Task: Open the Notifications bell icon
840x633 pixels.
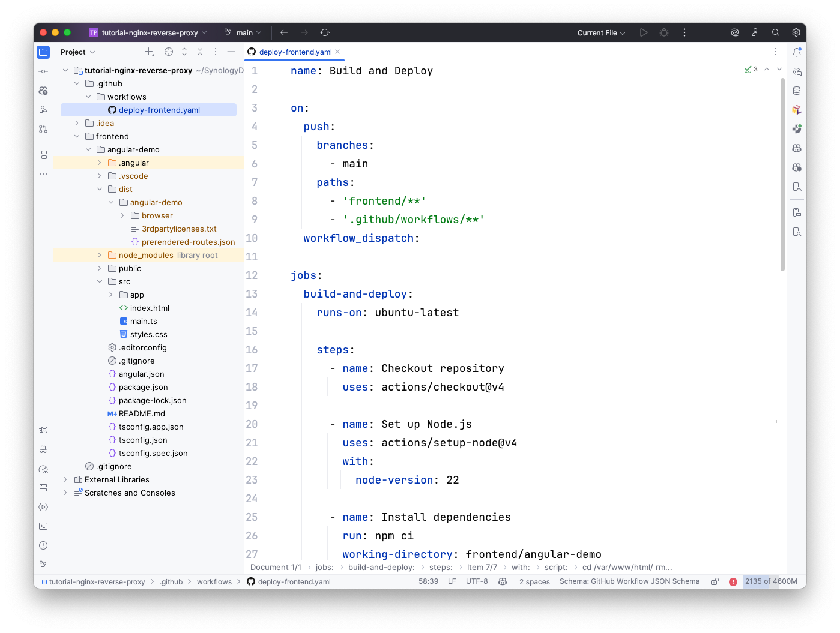Action: coord(797,52)
